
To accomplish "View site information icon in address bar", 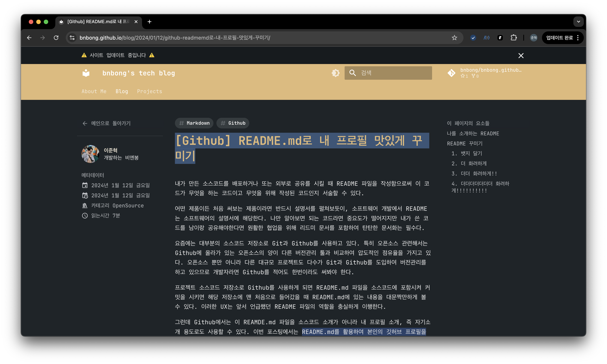I will [x=72, y=38].
